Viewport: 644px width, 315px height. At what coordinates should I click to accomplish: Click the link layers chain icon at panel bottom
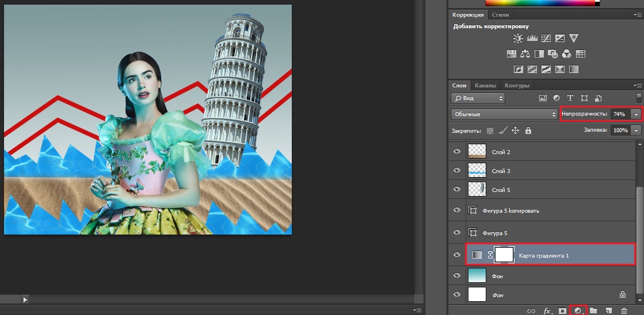pyautogui.click(x=531, y=311)
